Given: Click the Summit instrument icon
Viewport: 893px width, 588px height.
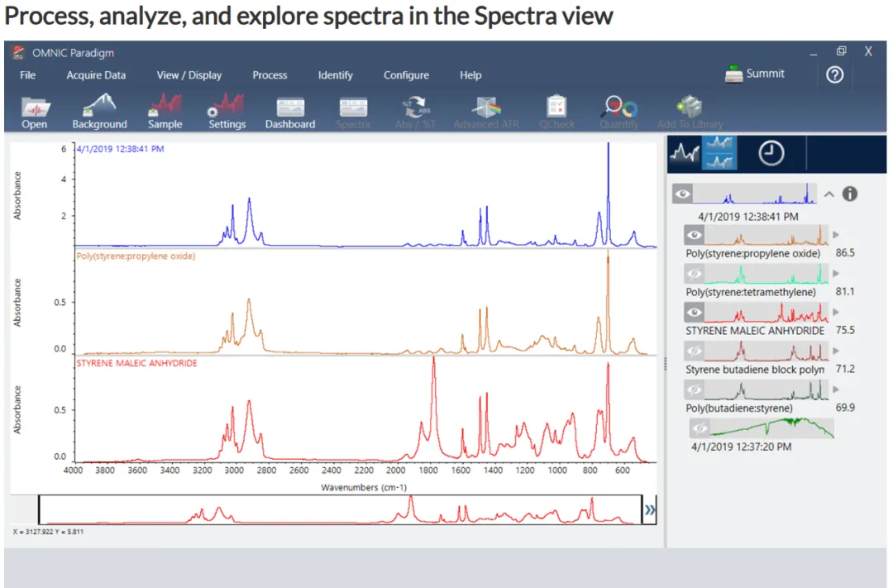Looking at the screenshot, I should point(733,74).
